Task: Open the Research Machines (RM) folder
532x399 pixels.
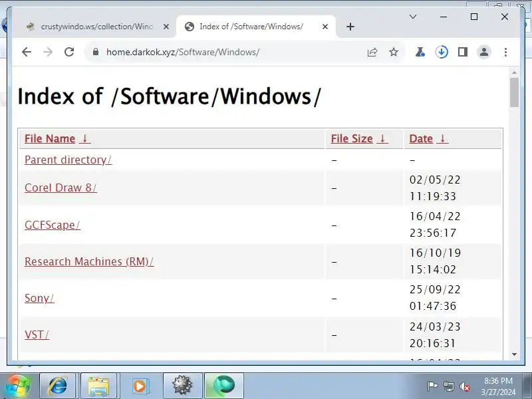Action: point(89,261)
